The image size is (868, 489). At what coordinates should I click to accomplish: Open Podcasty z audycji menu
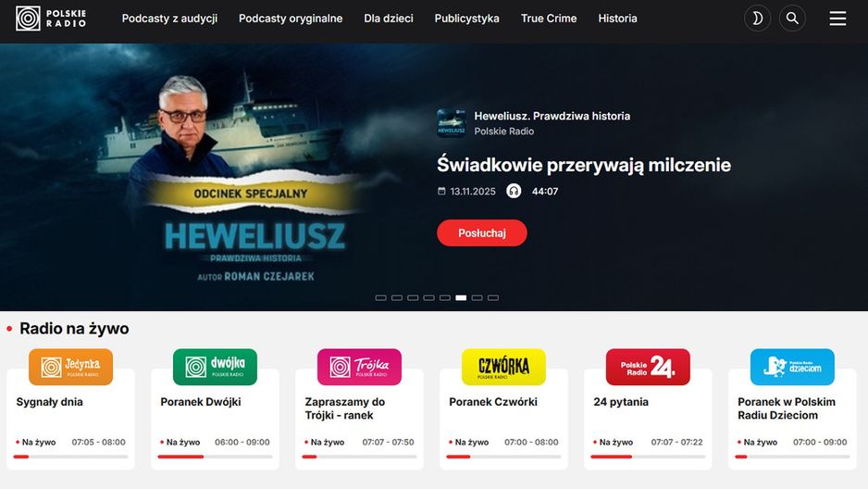click(x=169, y=19)
